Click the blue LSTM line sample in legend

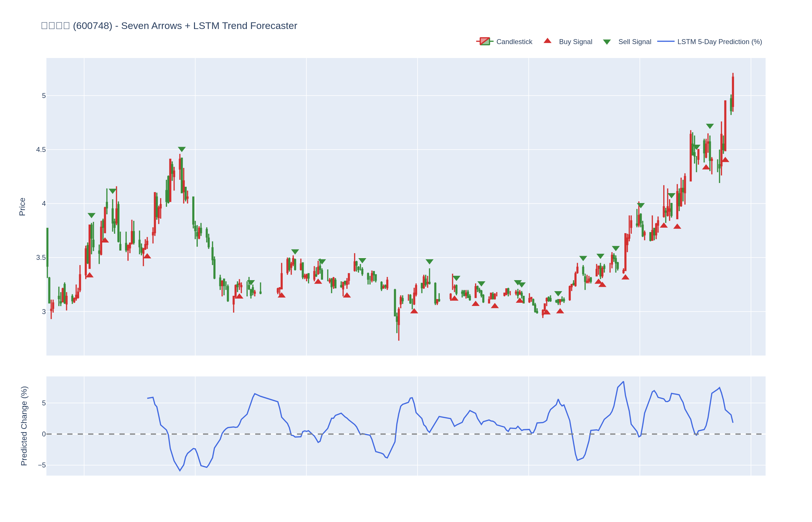tap(665, 42)
